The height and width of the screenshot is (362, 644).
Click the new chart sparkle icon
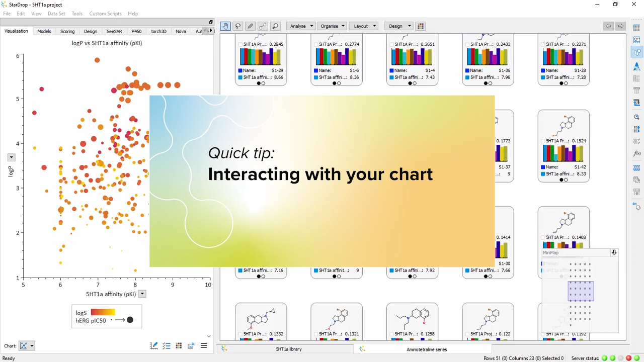pos(191,346)
